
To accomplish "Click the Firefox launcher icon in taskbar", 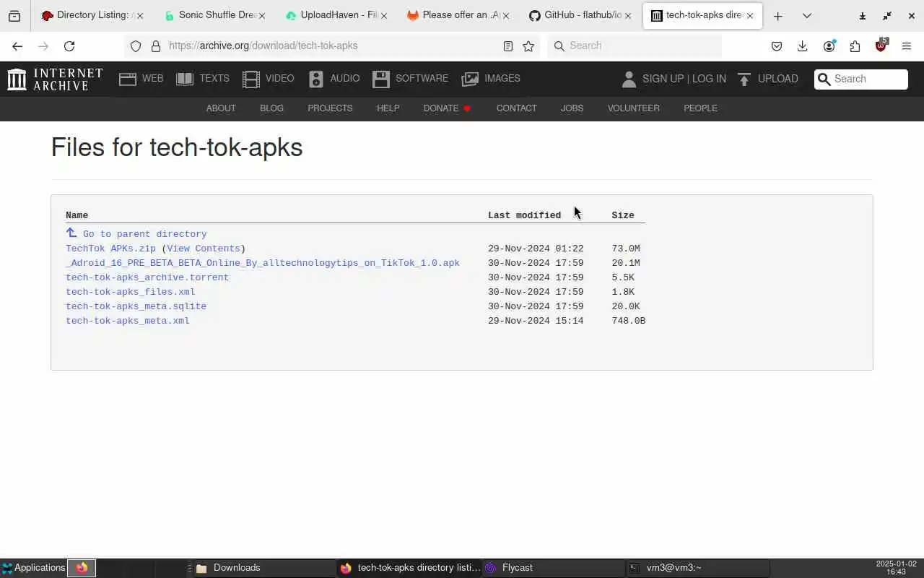I will click(82, 568).
